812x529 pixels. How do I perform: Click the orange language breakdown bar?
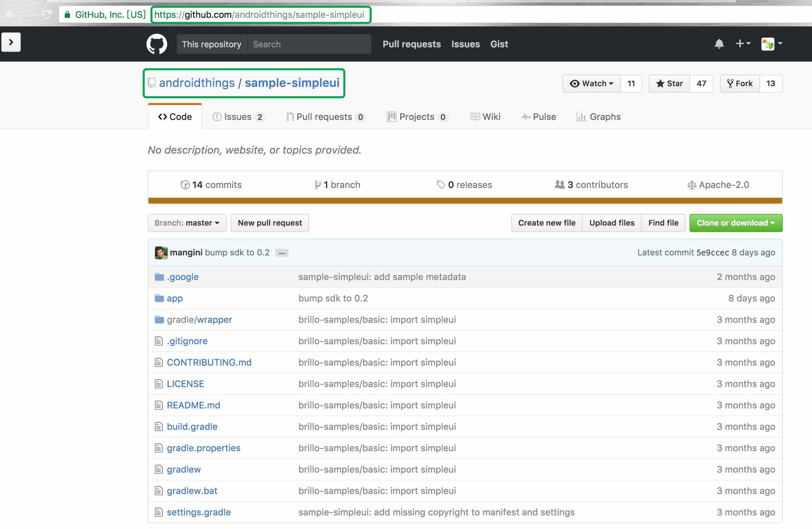point(465,201)
